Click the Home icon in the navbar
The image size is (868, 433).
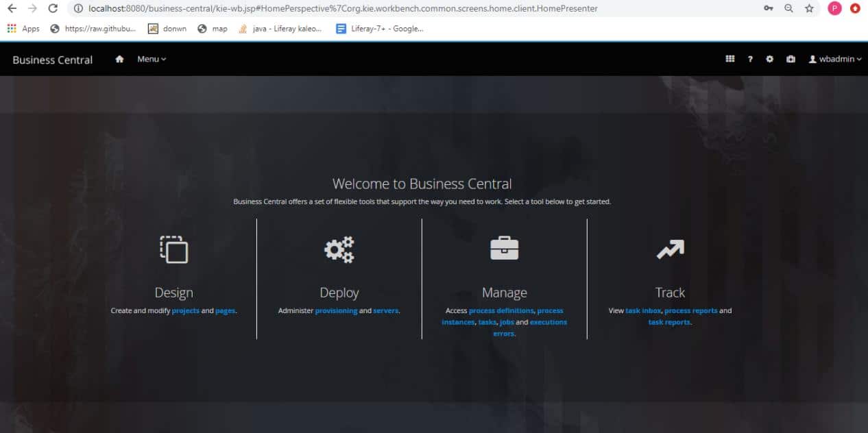click(119, 59)
